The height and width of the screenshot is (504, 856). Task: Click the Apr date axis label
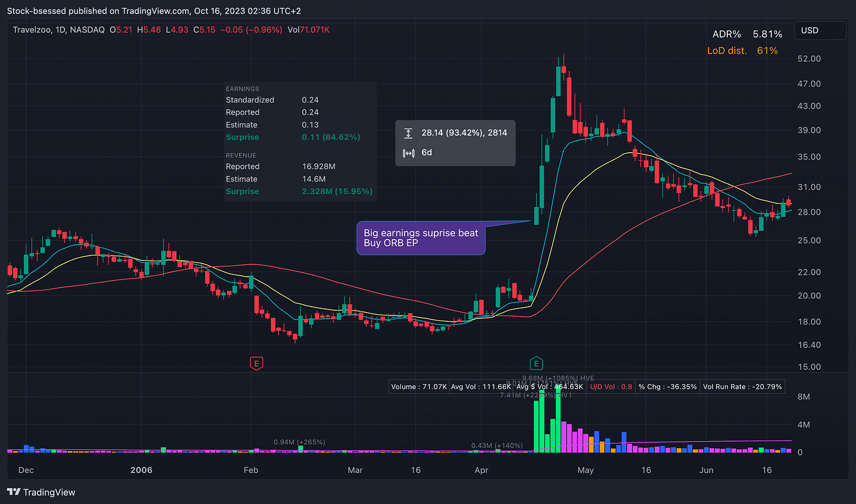tap(481, 470)
